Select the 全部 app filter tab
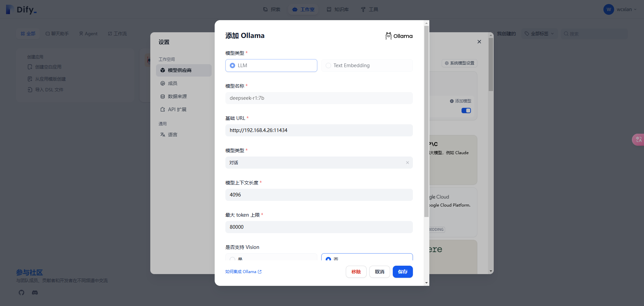The image size is (644, 306). [28, 34]
